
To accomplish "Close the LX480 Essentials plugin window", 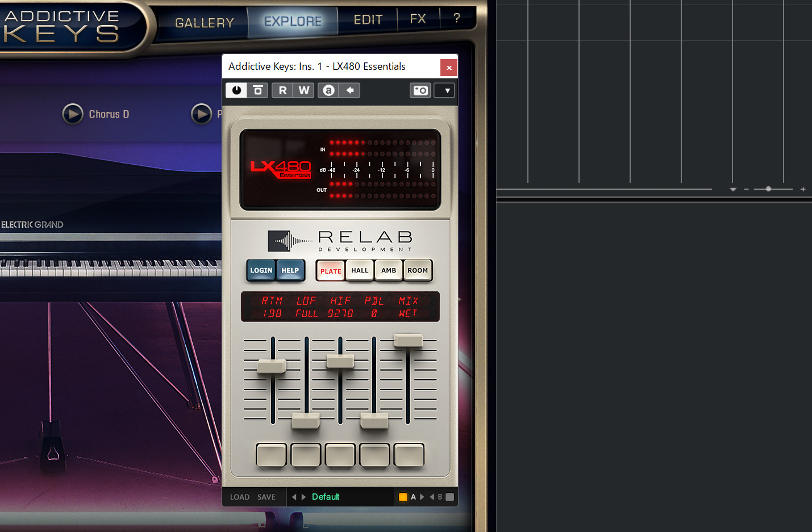I will pos(449,68).
